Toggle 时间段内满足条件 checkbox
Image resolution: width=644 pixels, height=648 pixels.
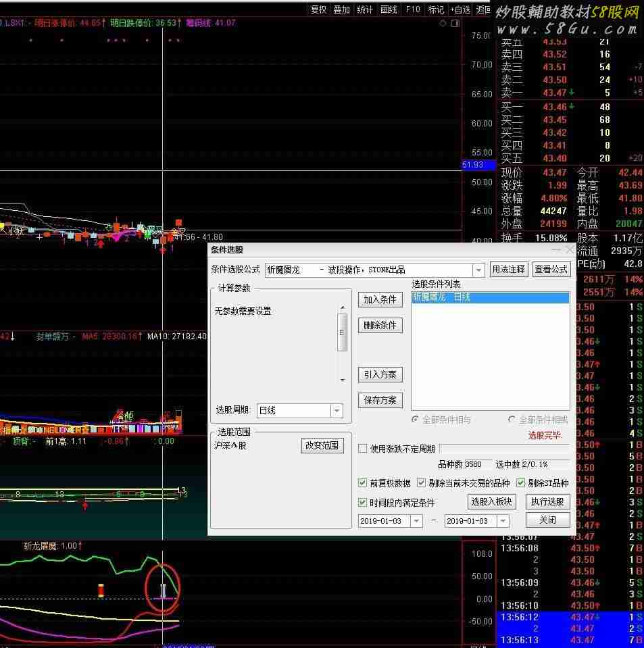click(362, 503)
